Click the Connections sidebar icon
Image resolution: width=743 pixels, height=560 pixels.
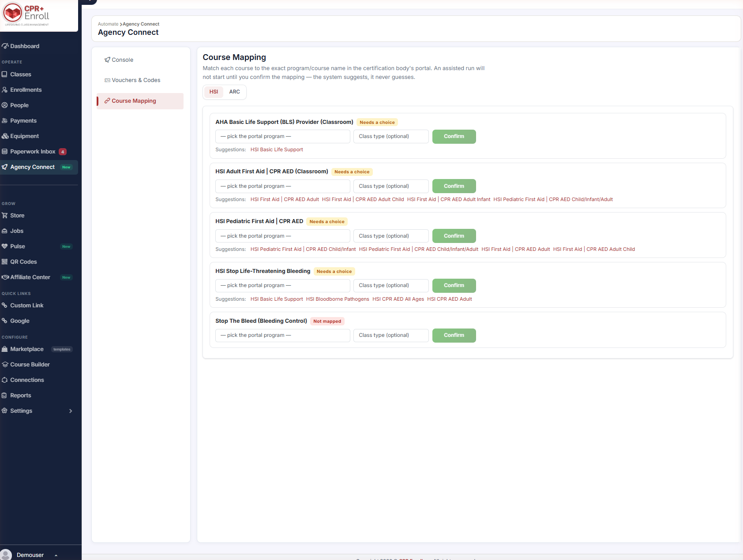point(5,380)
